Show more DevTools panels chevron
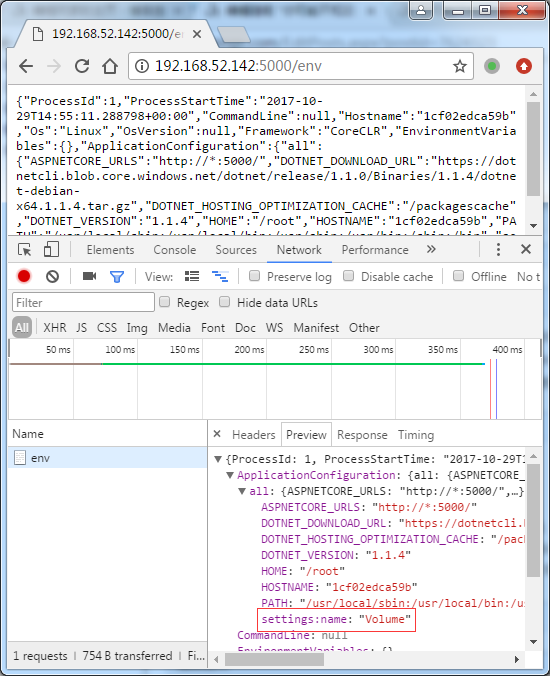Image resolution: width=550 pixels, height=676 pixels. [431, 249]
